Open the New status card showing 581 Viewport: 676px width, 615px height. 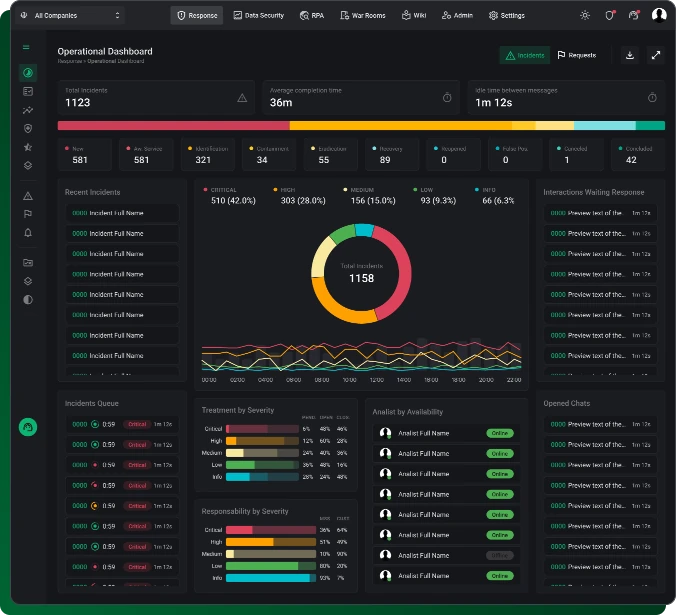pos(85,155)
